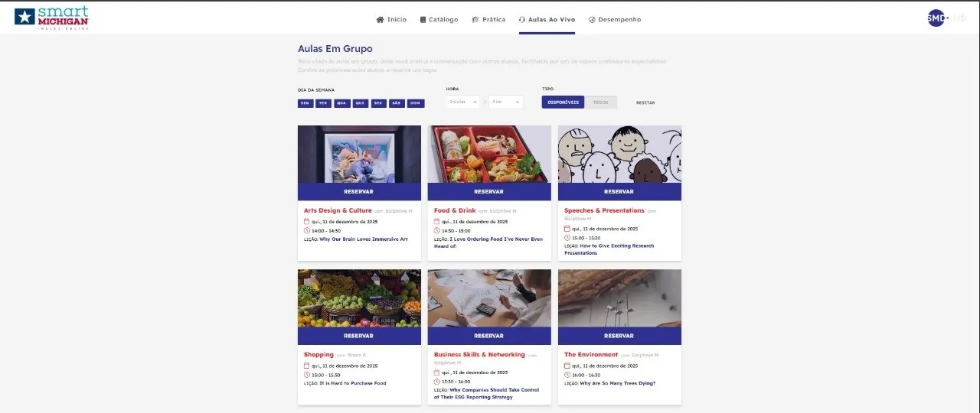Toggle the DOM weekday filter

click(x=416, y=102)
